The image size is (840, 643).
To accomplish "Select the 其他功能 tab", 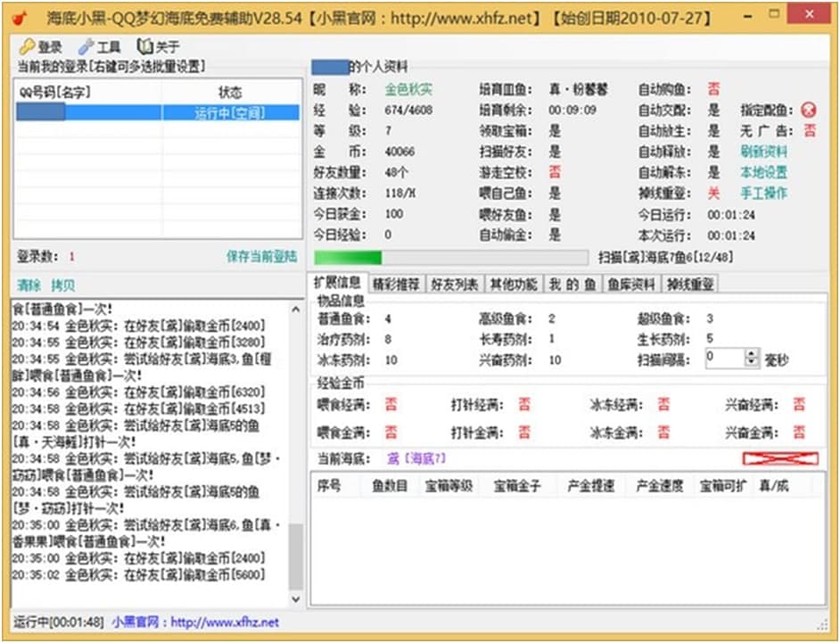I will click(x=513, y=284).
